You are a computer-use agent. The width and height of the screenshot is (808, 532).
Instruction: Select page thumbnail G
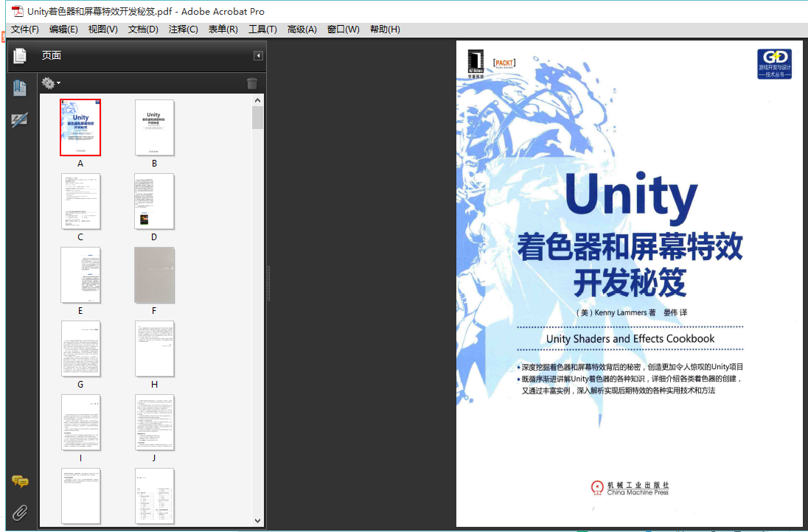[x=80, y=348]
